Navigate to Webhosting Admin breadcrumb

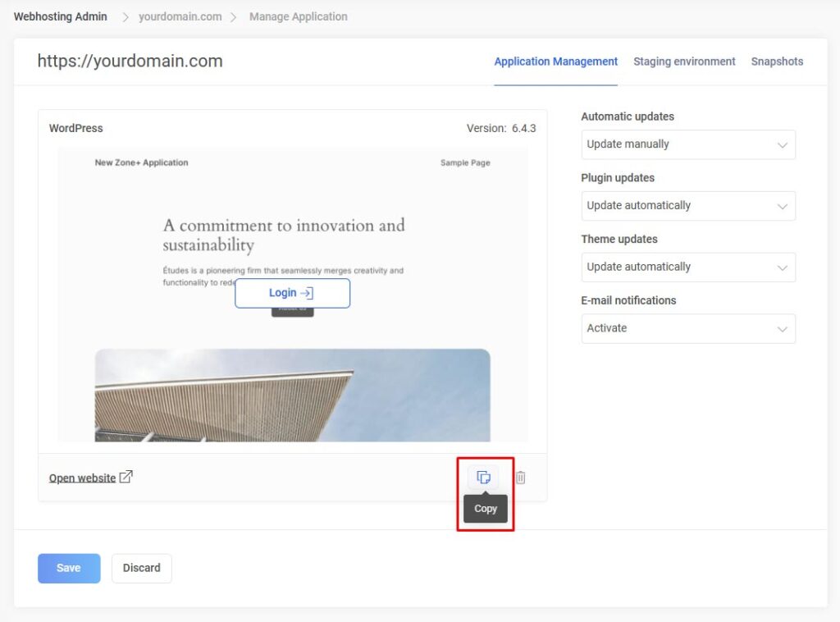tap(60, 16)
